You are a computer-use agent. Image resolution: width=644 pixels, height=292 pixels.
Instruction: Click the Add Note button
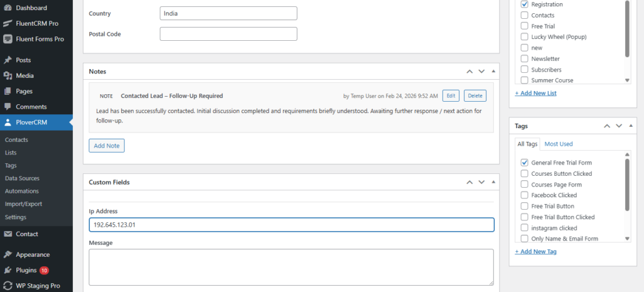click(x=106, y=146)
